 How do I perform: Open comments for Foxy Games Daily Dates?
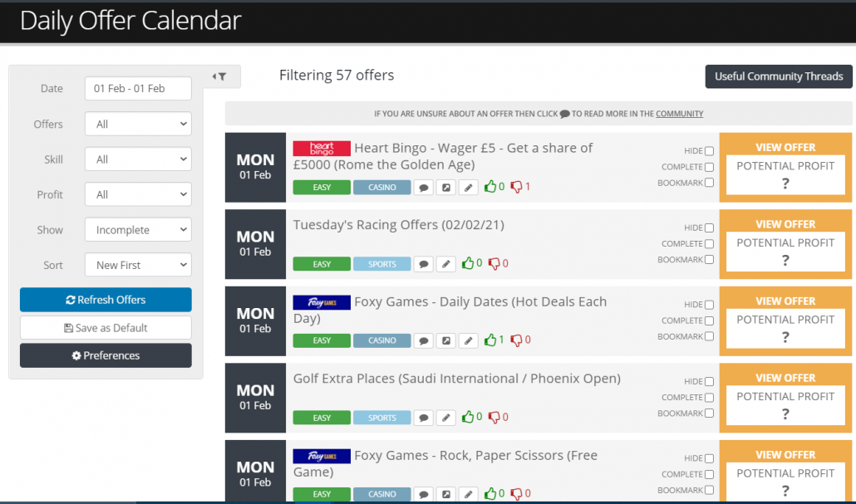pos(424,341)
